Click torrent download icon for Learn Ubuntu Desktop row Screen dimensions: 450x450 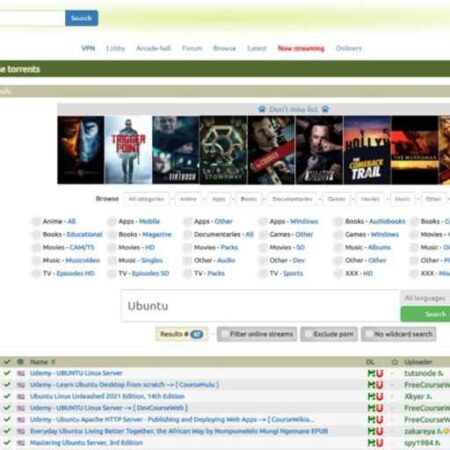(379, 385)
